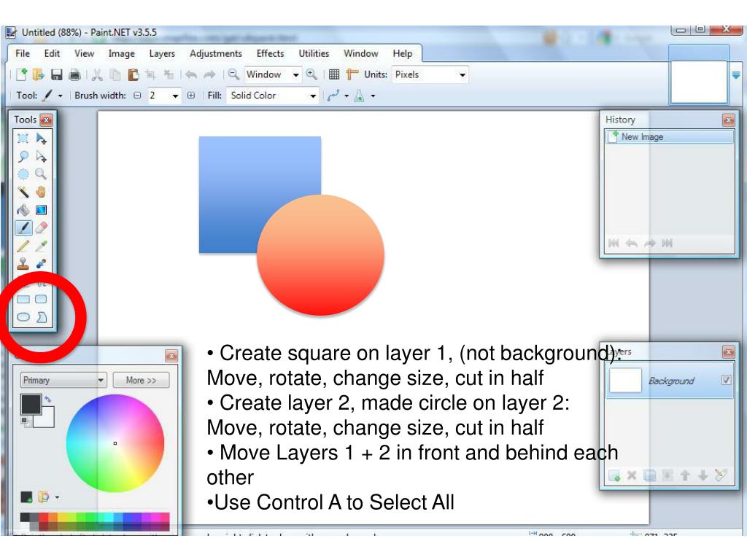
Task: Reset colors to black and white icon
Action: coord(24,421)
